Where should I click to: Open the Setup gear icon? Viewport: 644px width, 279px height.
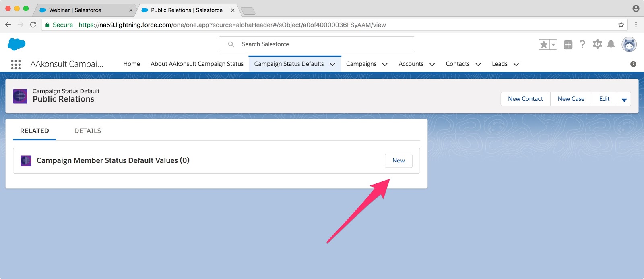[597, 44]
